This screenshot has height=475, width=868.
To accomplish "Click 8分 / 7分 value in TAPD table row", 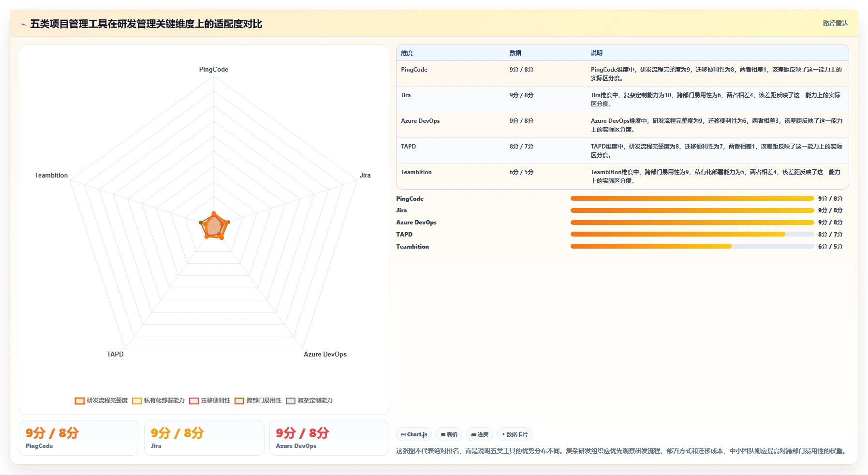I will [x=521, y=147].
